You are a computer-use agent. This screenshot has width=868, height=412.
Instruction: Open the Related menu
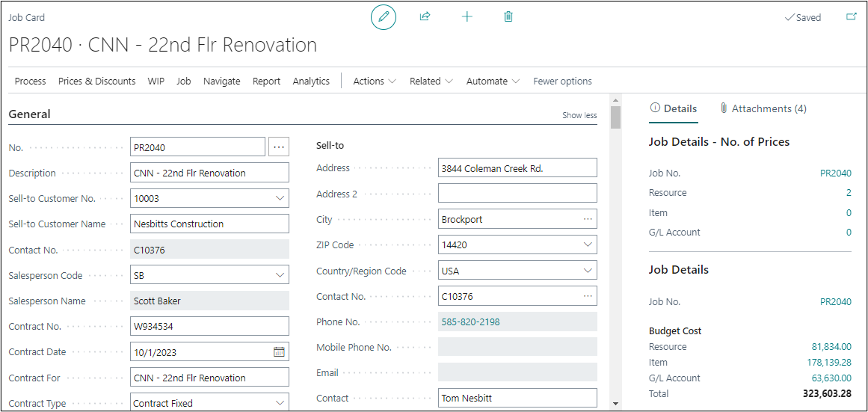coord(431,81)
